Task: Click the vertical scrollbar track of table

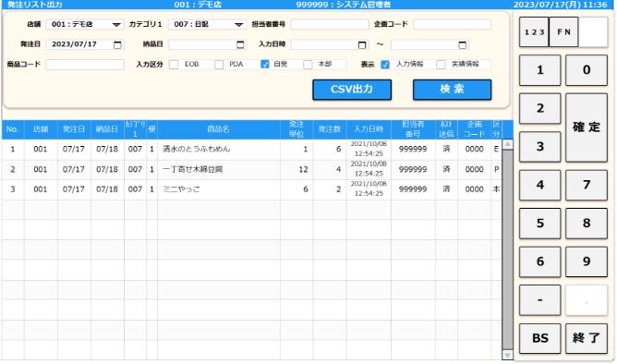Action: tap(508, 249)
